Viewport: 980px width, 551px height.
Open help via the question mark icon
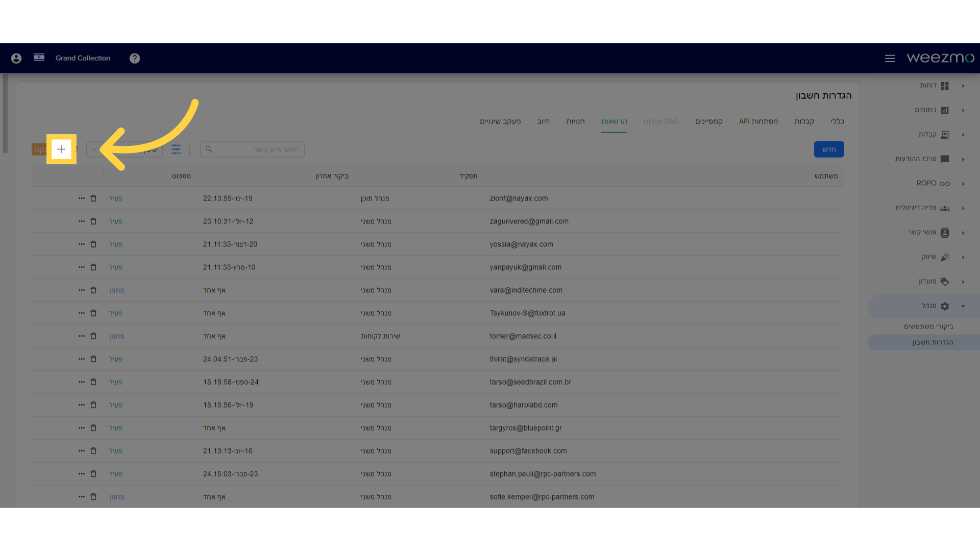pos(135,58)
